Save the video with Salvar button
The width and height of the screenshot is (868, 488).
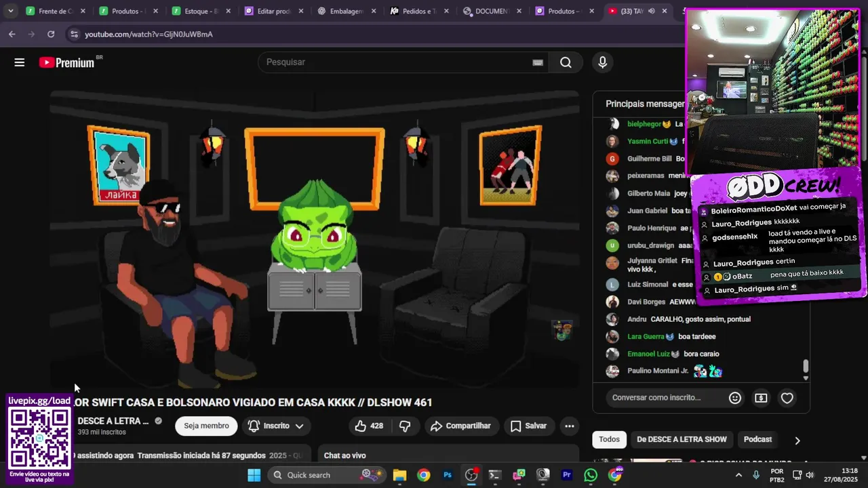(528, 426)
